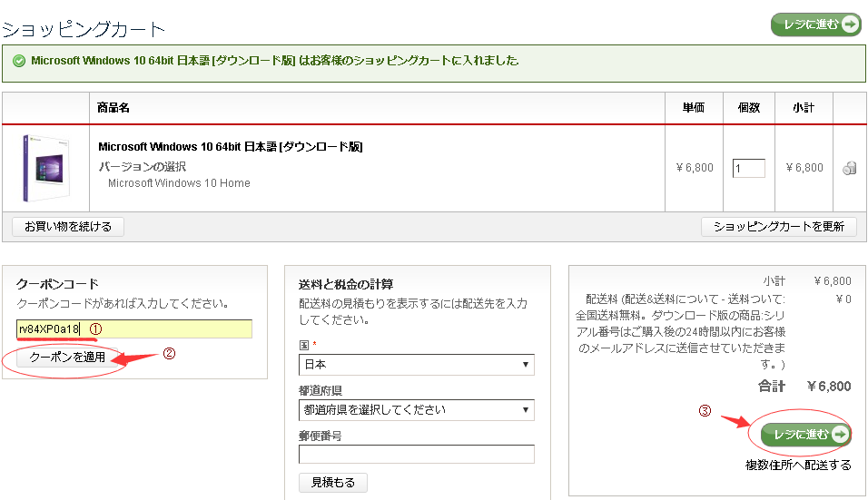Click the 個数 column header
Screen dimensions: 868x500
[748, 108]
